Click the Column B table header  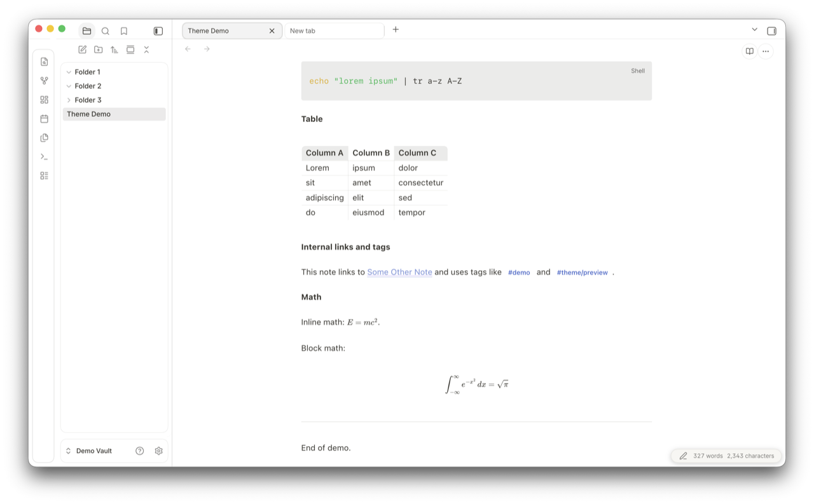coord(371,153)
